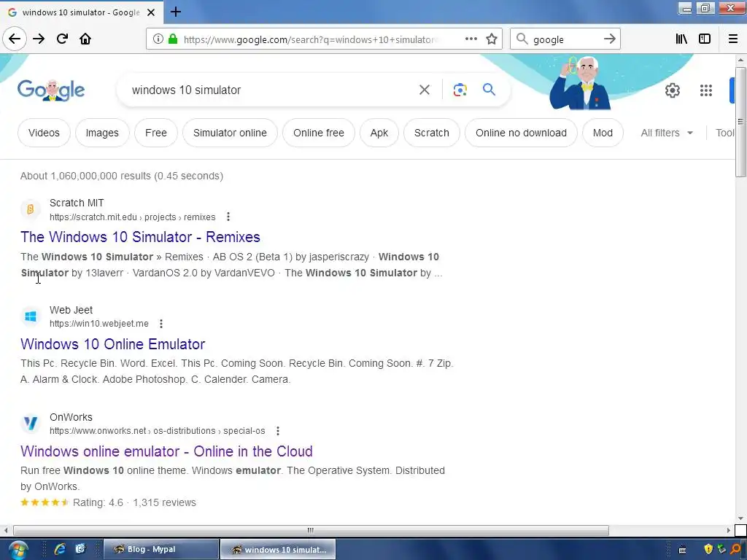
Task: Filter results by Videos
Action: pos(44,133)
